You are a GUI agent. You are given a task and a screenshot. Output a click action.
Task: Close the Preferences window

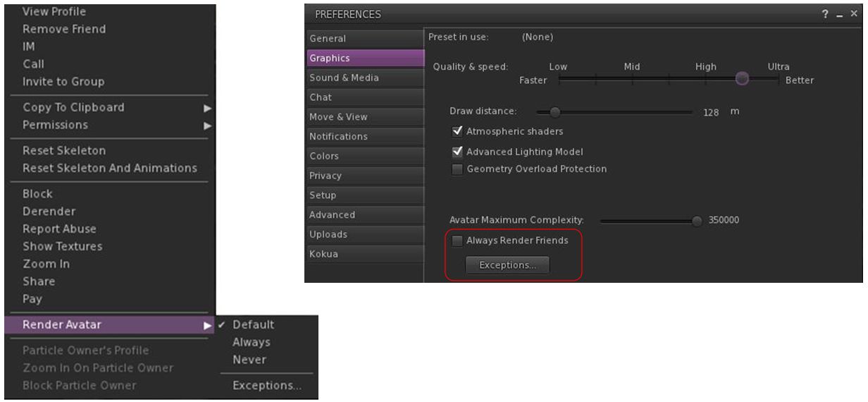click(854, 14)
